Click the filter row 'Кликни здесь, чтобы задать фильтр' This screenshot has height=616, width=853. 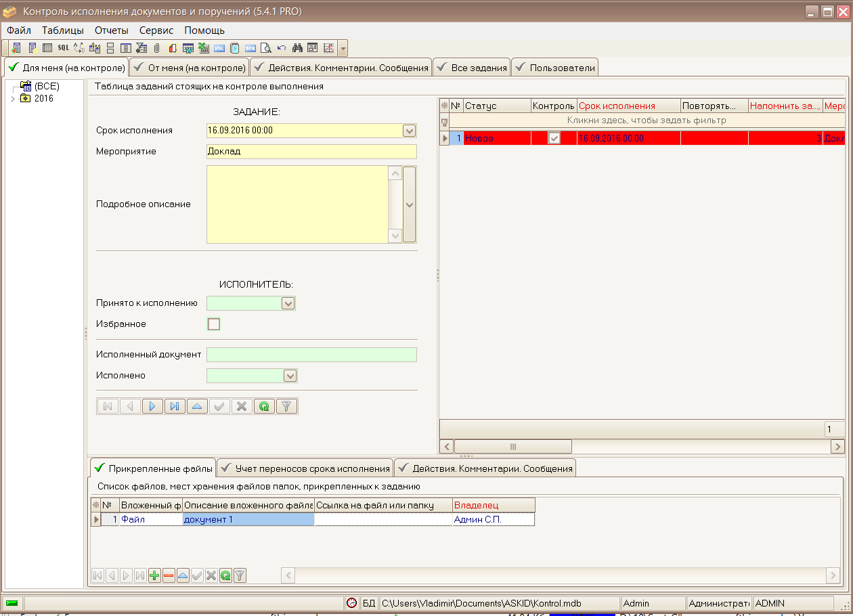point(647,120)
